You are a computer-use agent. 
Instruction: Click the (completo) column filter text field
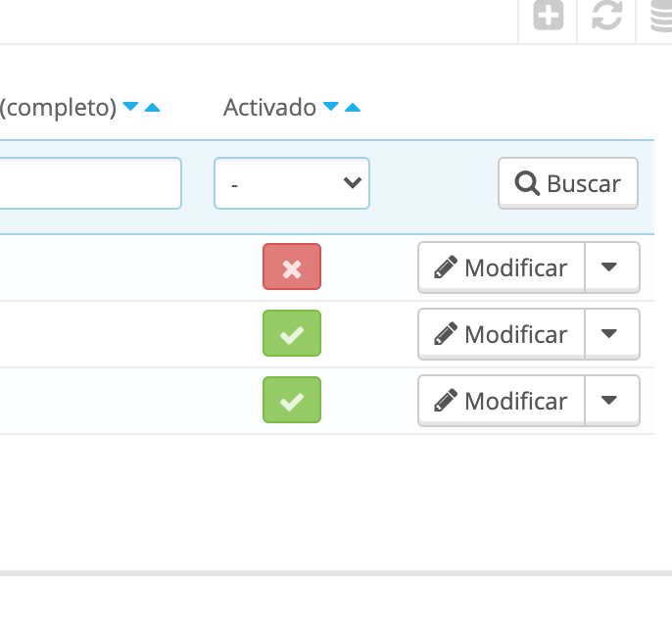click(x=88, y=183)
